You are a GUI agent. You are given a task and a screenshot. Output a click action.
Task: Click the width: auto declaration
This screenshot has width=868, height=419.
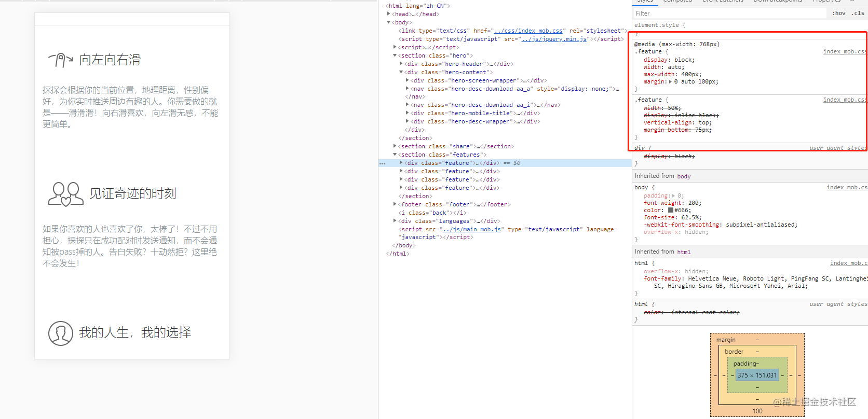click(664, 67)
